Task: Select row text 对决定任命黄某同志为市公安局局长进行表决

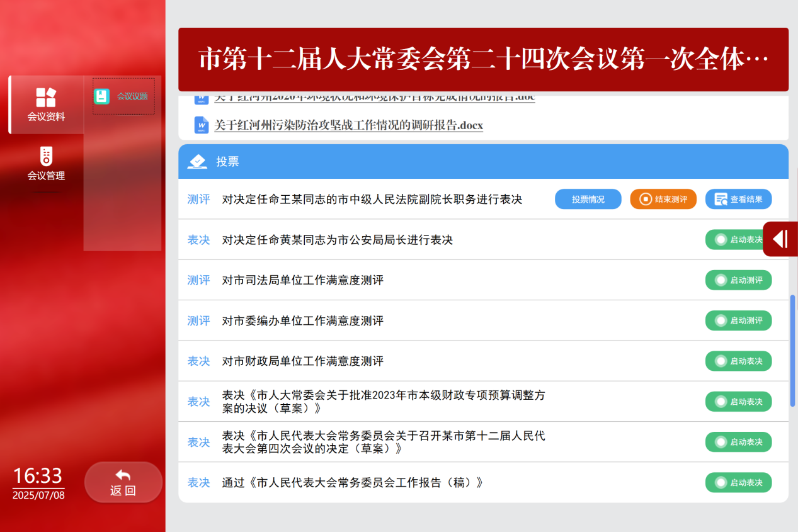Action: pos(338,240)
